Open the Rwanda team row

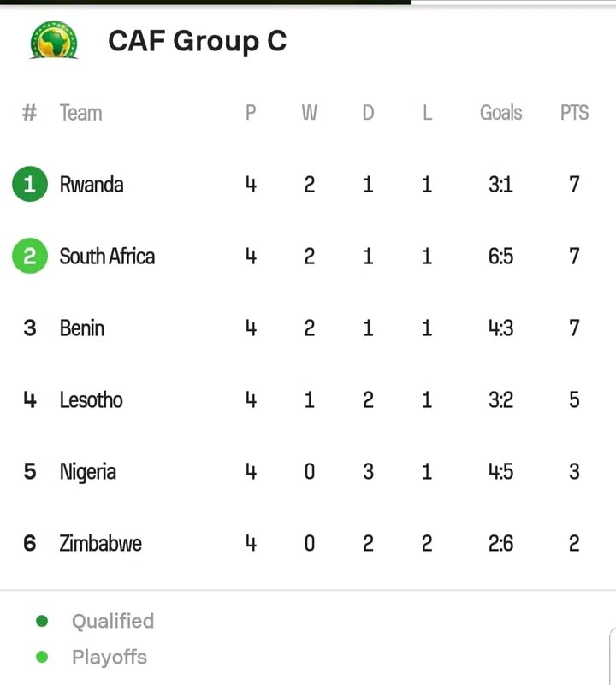point(306,184)
